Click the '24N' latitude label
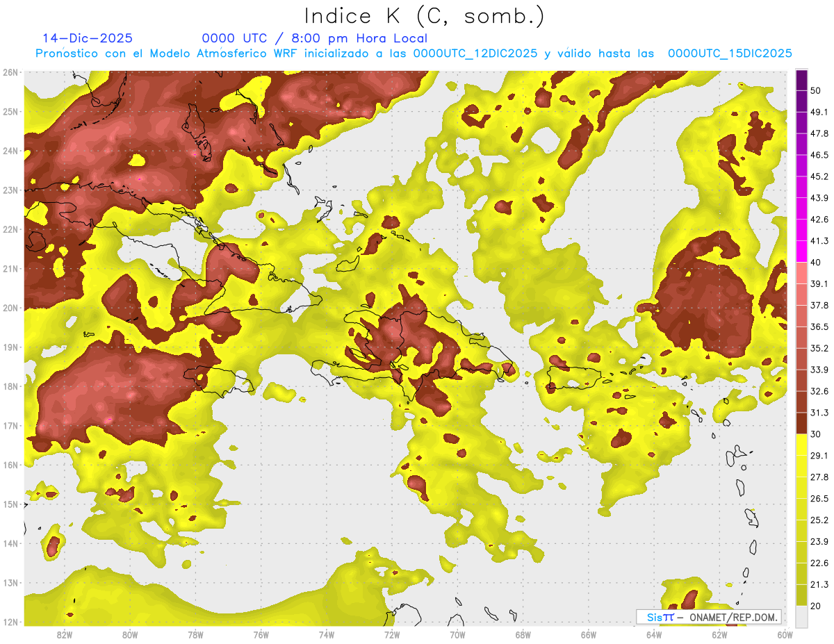This screenshot has width=834, height=644. (10, 151)
